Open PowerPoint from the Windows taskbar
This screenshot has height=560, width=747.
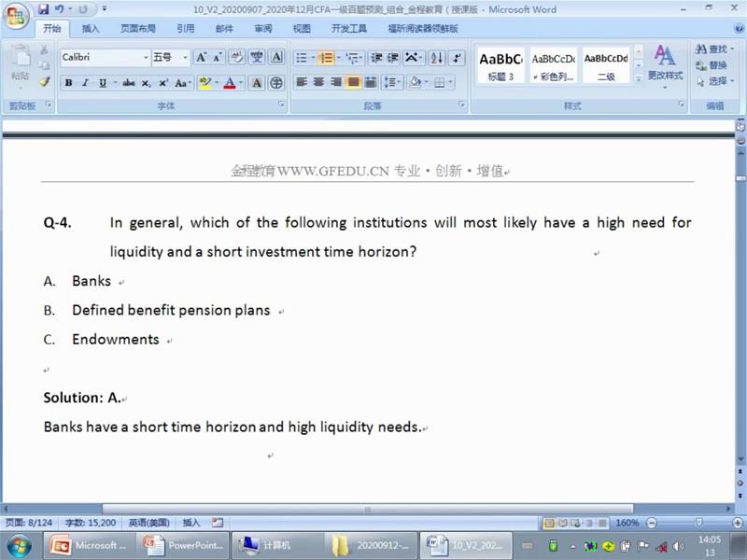pyautogui.click(x=183, y=545)
